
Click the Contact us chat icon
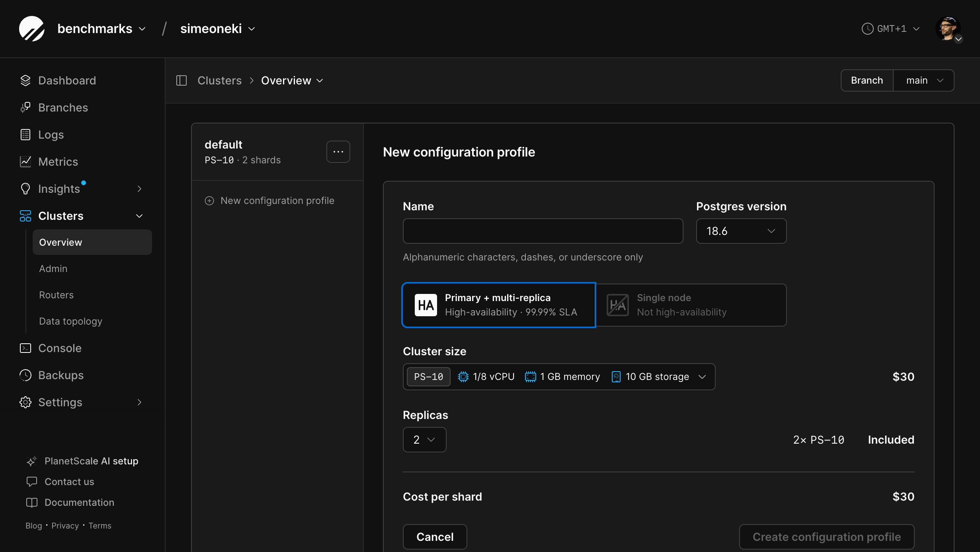click(x=32, y=482)
